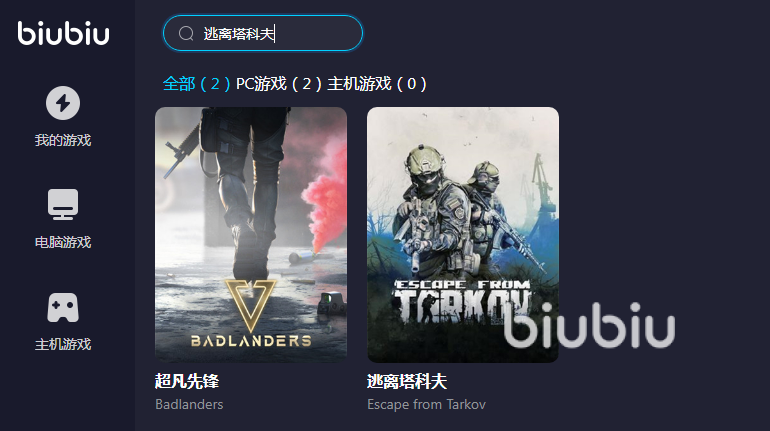The height and width of the screenshot is (431, 770).
Task: Click the gold V Badlanders emblem on cover
Action: [251, 305]
